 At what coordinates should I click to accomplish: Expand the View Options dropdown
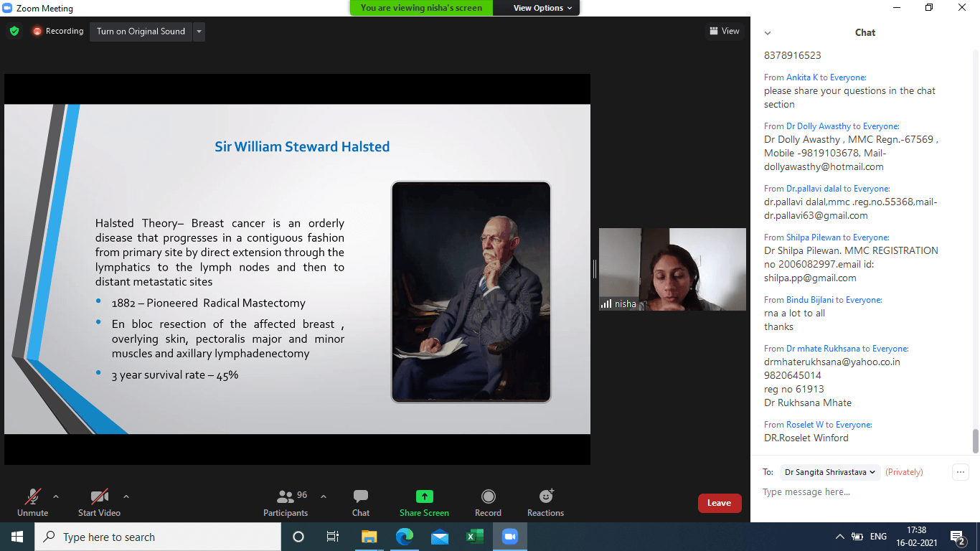542,8
